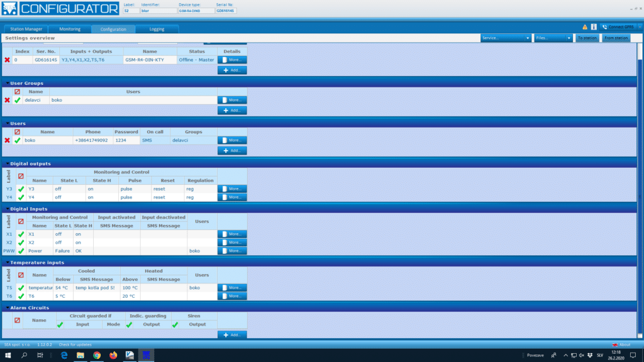The width and height of the screenshot is (644, 362).
Task: Click Check for updates in status bar
Action: pos(75,345)
